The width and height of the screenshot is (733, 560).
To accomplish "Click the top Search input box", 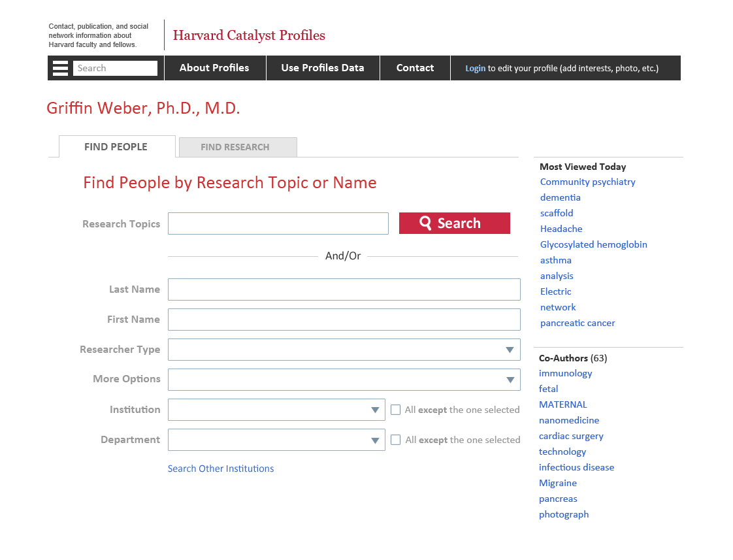I will [115, 68].
